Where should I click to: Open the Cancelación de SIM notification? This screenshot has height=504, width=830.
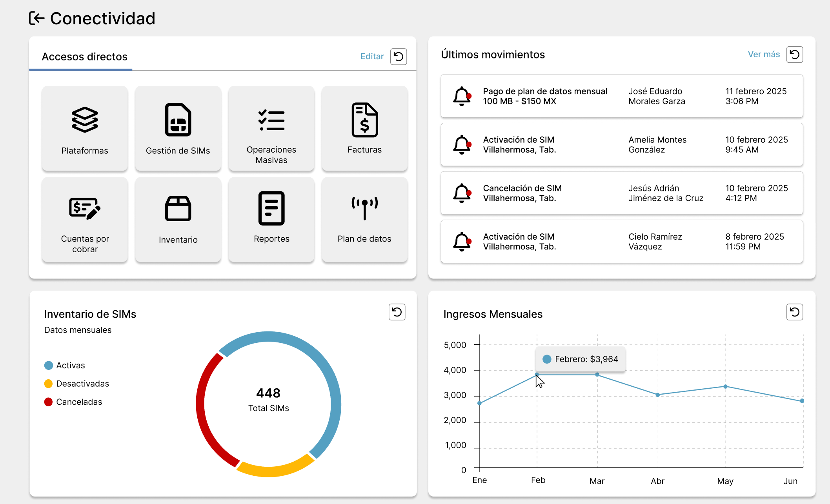click(x=621, y=193)
